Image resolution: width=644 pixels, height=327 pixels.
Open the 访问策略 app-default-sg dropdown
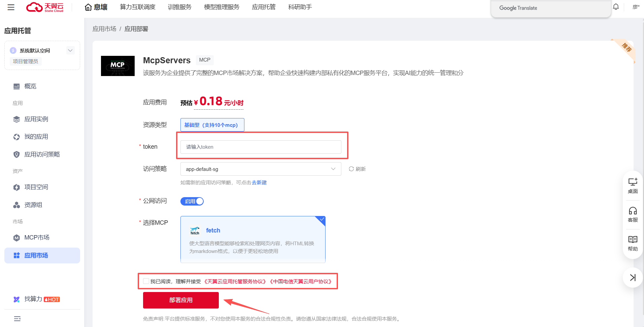coord(261,169)
